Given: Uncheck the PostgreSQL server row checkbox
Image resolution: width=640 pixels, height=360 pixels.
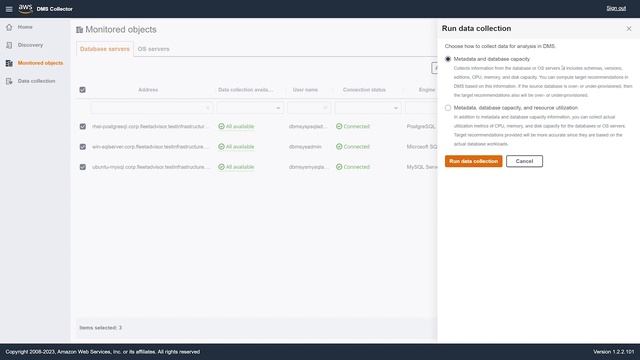Looking at the screenshot, I should (x=82, y=127).
